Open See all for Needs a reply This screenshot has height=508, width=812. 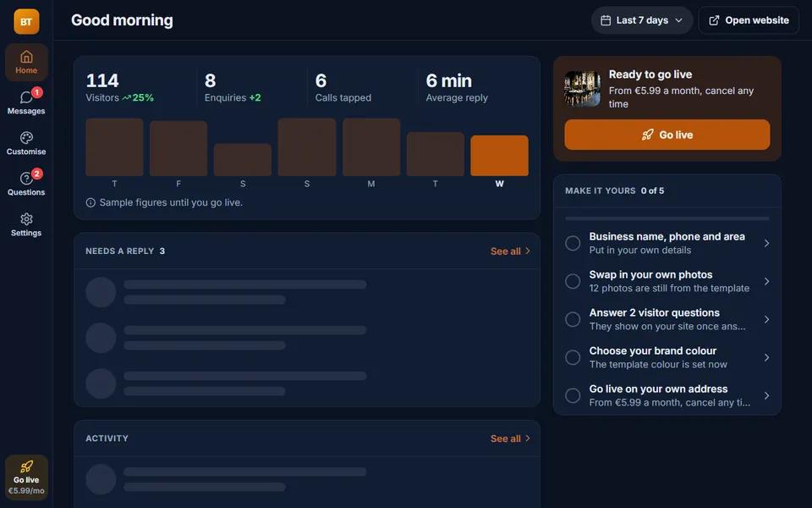tap(510, 251)
